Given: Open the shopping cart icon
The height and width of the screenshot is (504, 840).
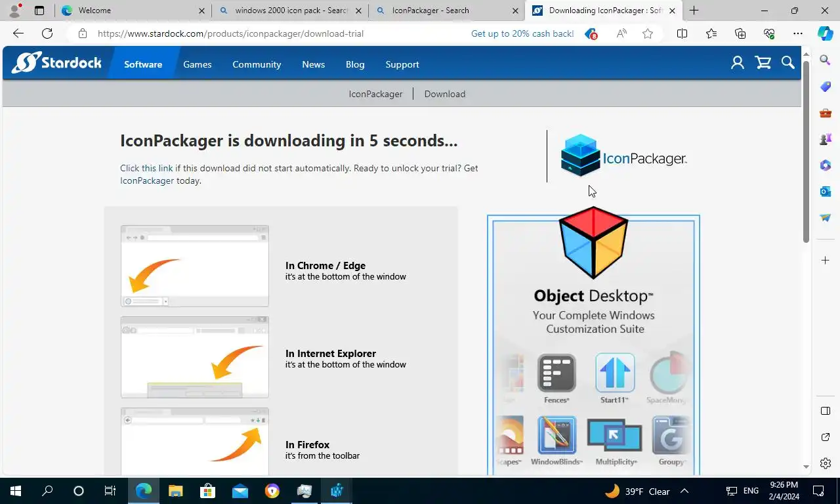Looking at the screenshot, I should [763, 63].
